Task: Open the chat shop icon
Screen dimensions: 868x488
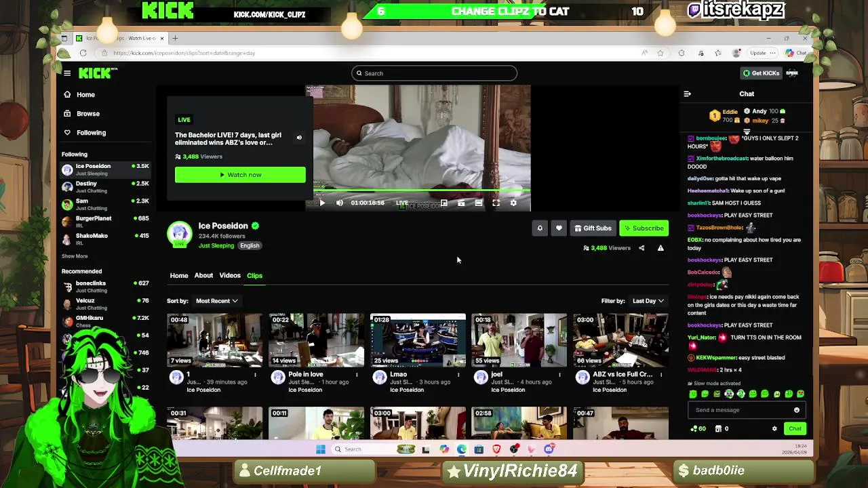Action: 719,428
